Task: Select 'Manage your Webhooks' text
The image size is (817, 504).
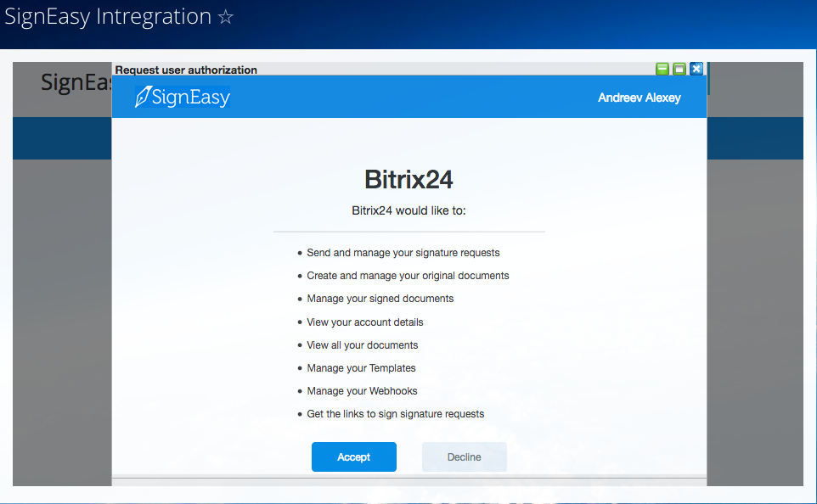Action: pyautogui.click(x=362, y=391)
